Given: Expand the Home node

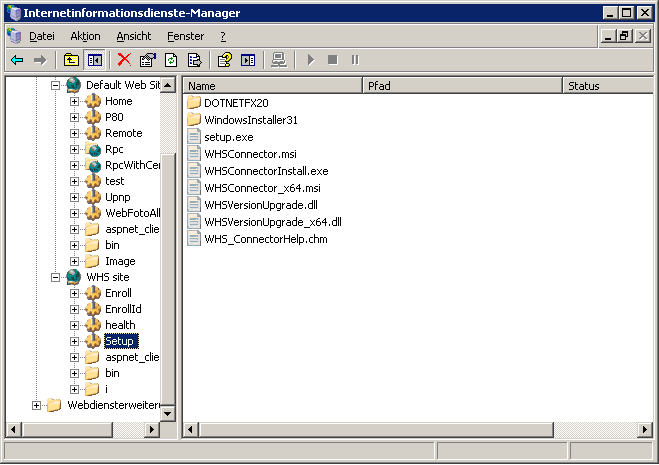Looking at the screenshot, I should pyautogui.click(x=74, y=101).
